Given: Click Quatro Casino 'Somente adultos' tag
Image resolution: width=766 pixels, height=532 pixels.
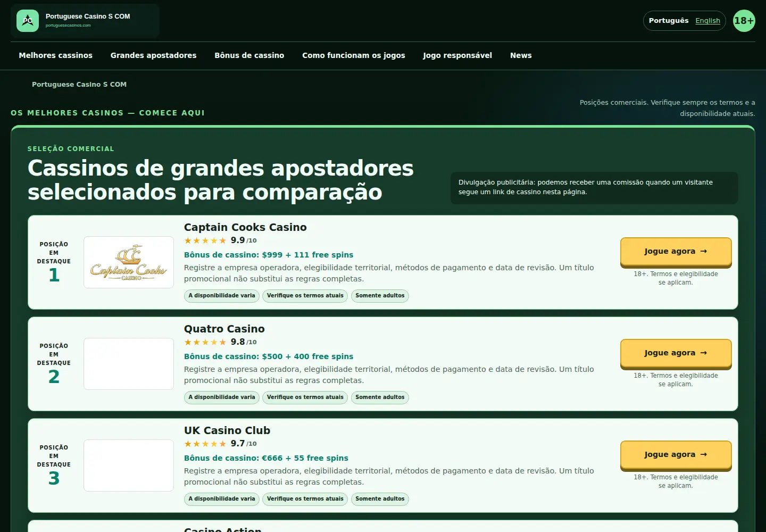Looking at the screenshot, I should [x=380, y=397].
